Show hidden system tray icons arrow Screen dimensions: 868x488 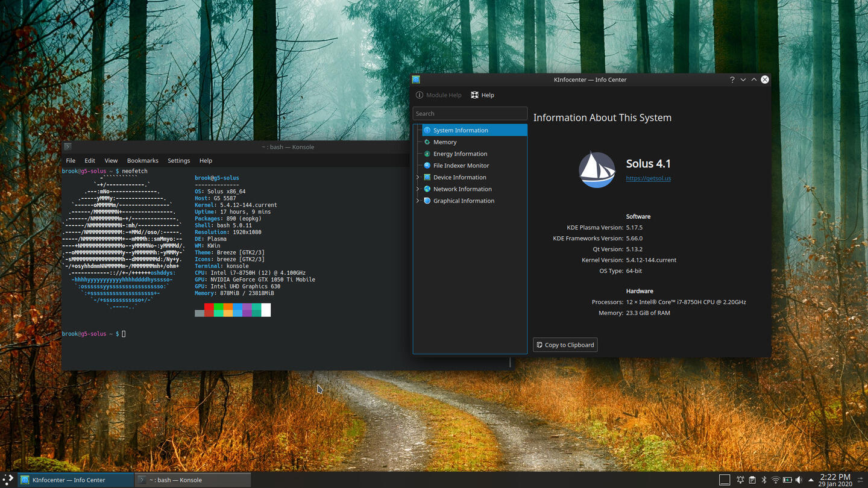pyautogui.click(x=811, y=480)
